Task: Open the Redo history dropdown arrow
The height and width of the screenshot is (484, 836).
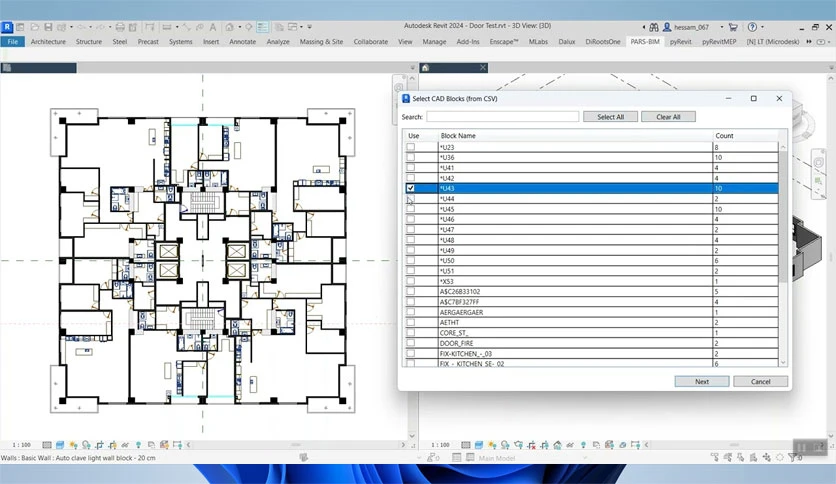Action: [110, 27]
